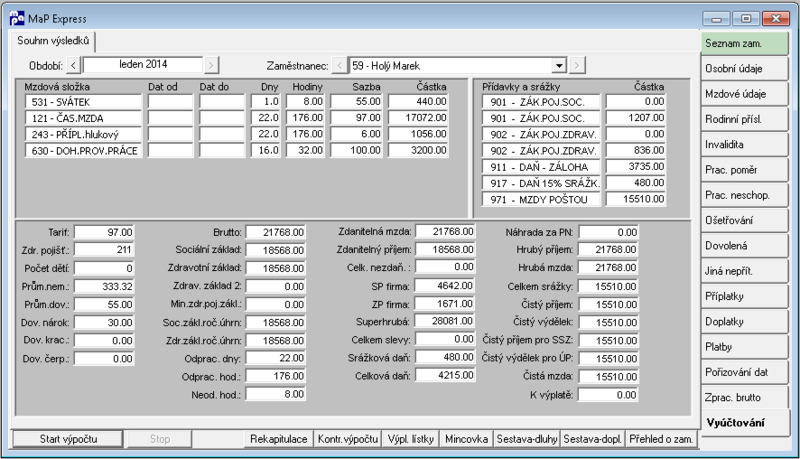Advance to next period with right arrow
Screen dimensions: 800x459
211,65
